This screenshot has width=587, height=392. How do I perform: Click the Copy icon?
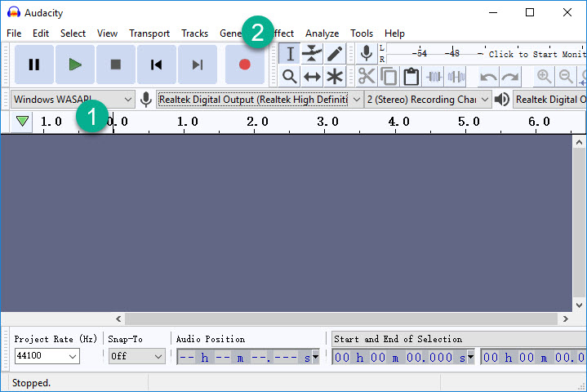[x=389, y=77]
